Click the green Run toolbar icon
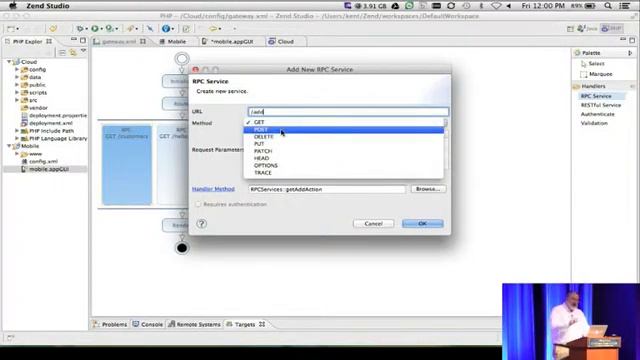 (x=95, y=29)
